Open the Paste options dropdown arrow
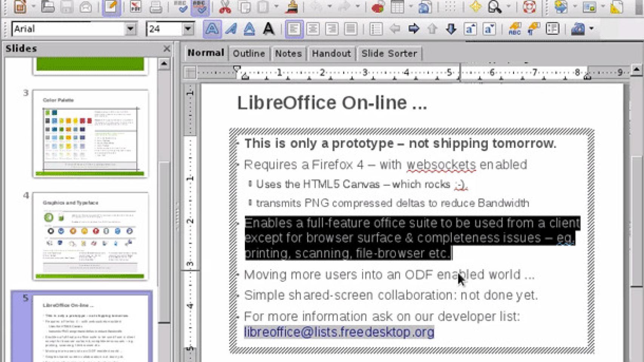The width and height of the screenshot is (644, 362). 276,6
